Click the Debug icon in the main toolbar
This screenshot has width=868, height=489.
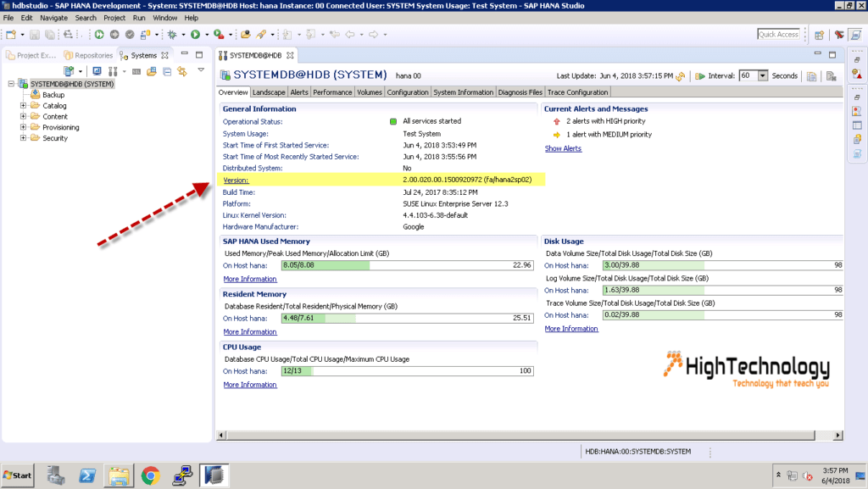171,35
